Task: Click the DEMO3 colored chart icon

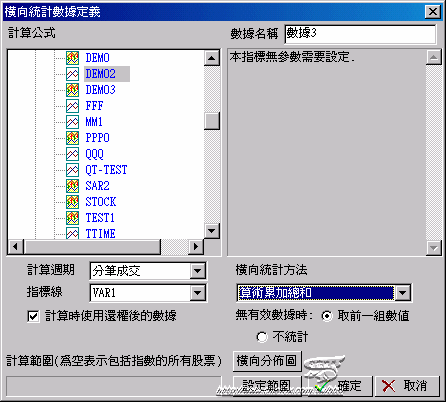Action: (72, 90)
